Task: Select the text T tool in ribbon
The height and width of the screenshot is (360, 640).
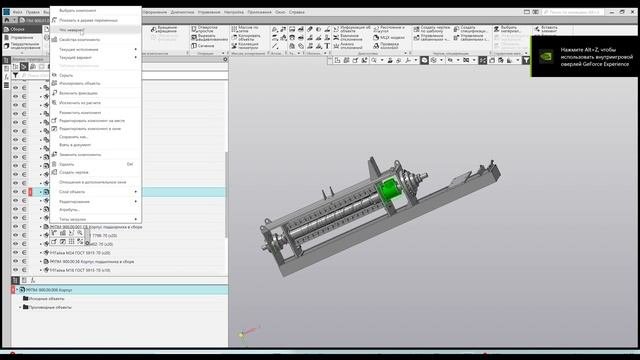Action: tap(327, 46)
